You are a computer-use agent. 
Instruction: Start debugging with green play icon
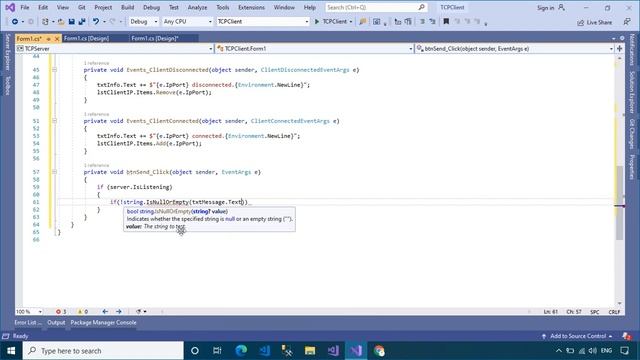coord(317,22)
